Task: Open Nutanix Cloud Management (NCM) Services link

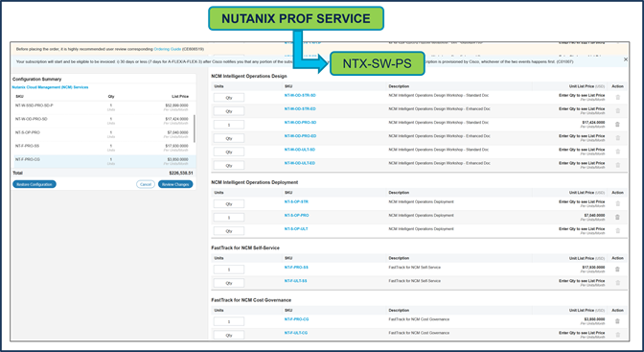Action: (50, 87)
